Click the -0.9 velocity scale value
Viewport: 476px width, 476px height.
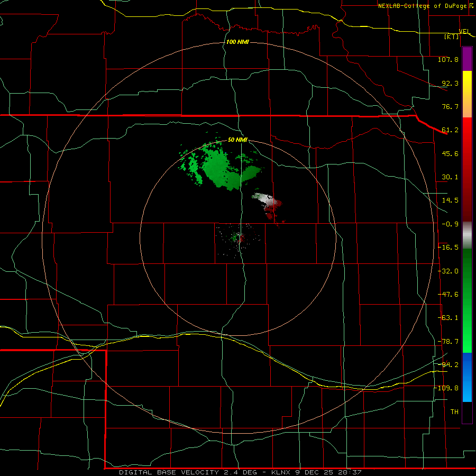450,224
